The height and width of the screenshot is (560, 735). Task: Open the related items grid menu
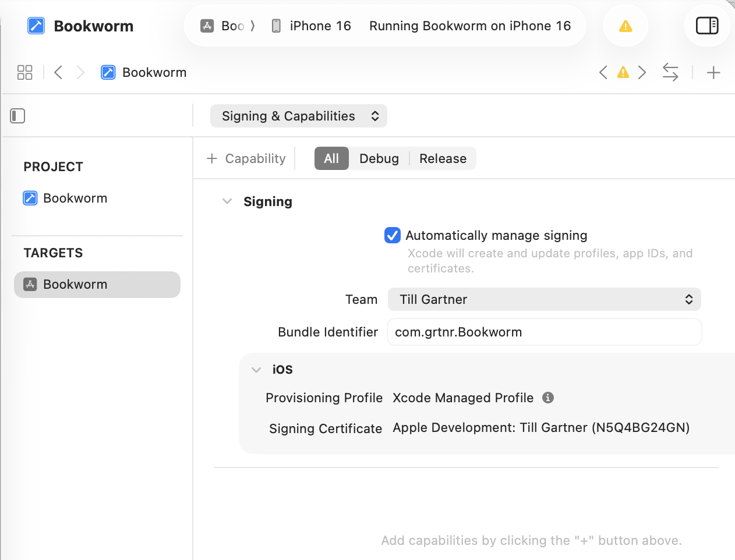(x=24, y=72)
